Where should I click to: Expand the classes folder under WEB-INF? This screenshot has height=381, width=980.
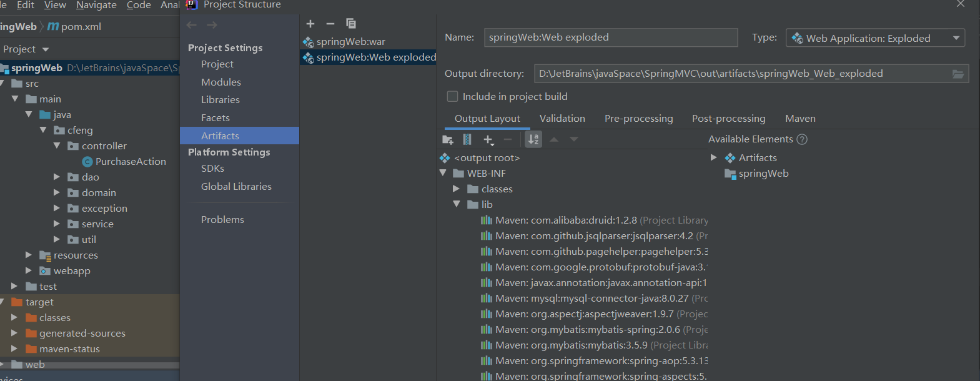pyautogui.click(x=456, y=189)
